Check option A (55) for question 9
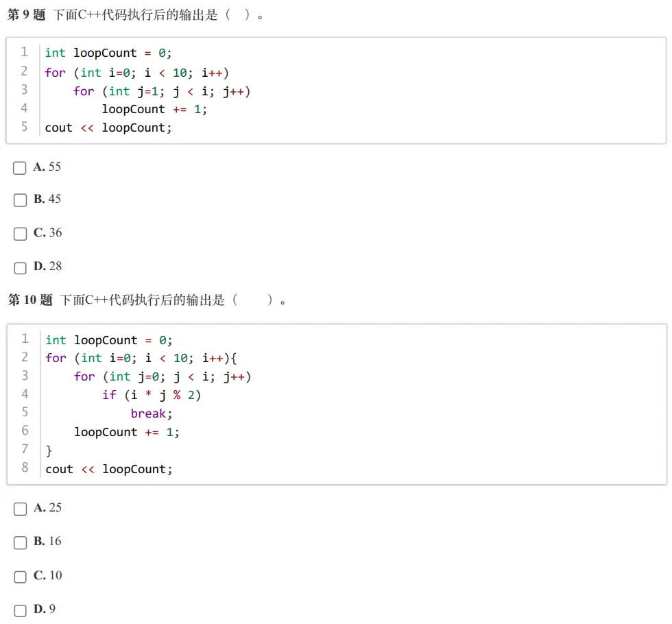The width and height of the screenshot is (672, 624). coord(19,167)
